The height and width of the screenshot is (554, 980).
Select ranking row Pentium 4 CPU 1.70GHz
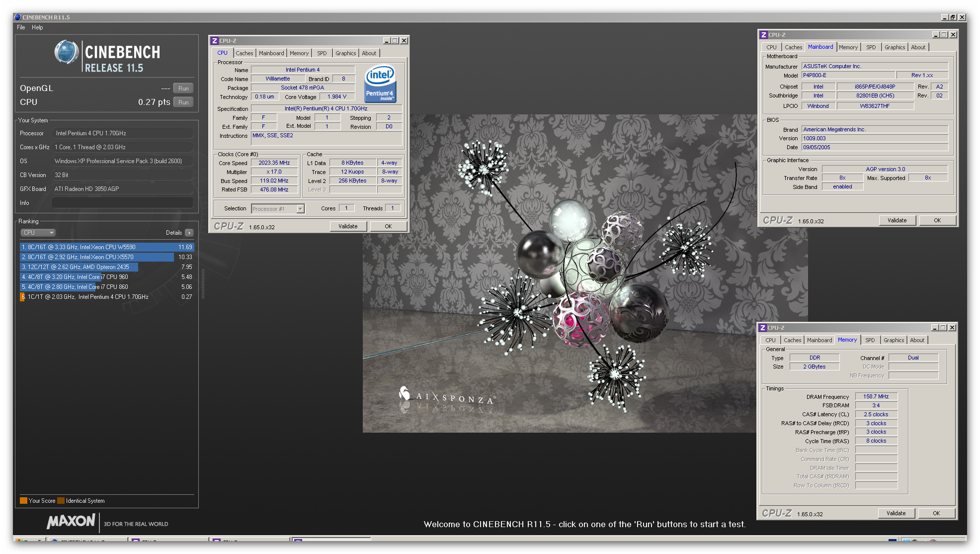pos(107,297)
